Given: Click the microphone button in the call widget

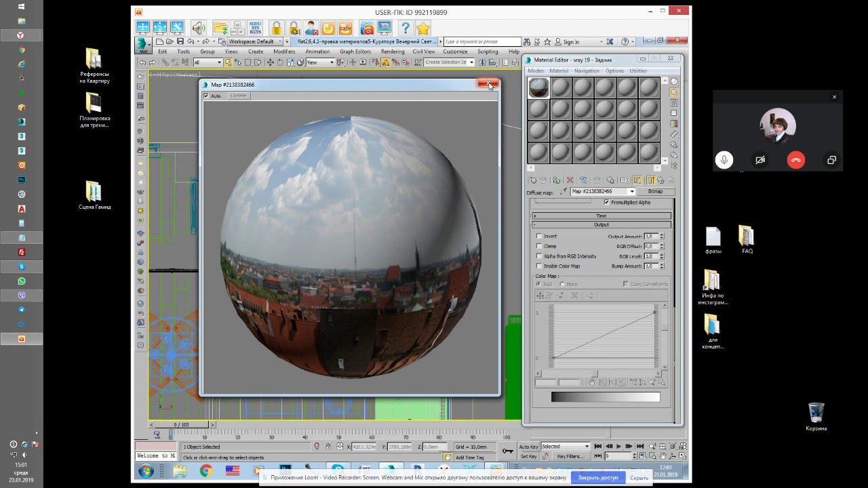Looking at the screenshot, I should point(724,160).
